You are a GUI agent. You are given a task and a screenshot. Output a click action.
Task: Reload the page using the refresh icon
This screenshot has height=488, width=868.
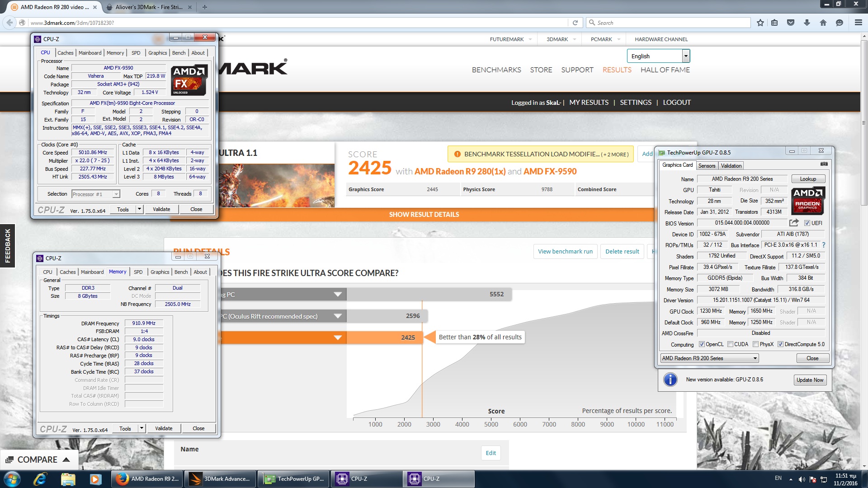point(575,23)
